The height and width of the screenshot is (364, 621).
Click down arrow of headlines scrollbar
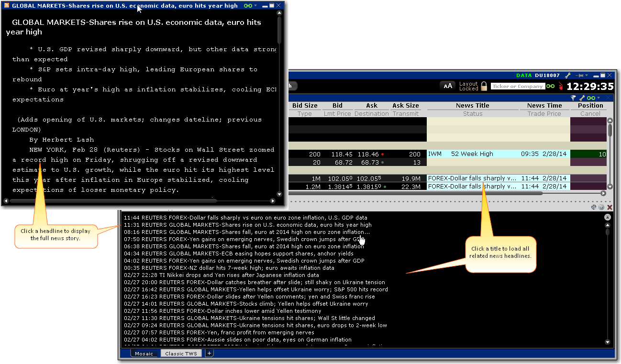click(608, 342)
